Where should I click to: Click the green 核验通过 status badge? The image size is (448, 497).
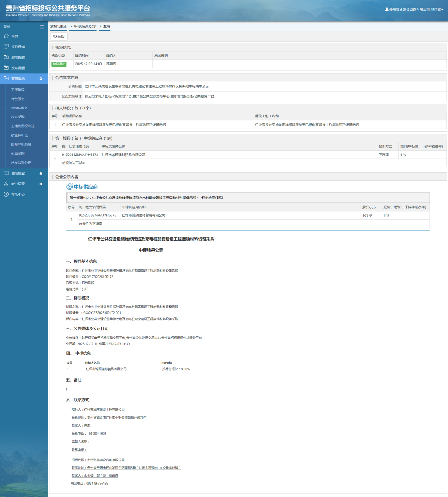tap(59, 64)
